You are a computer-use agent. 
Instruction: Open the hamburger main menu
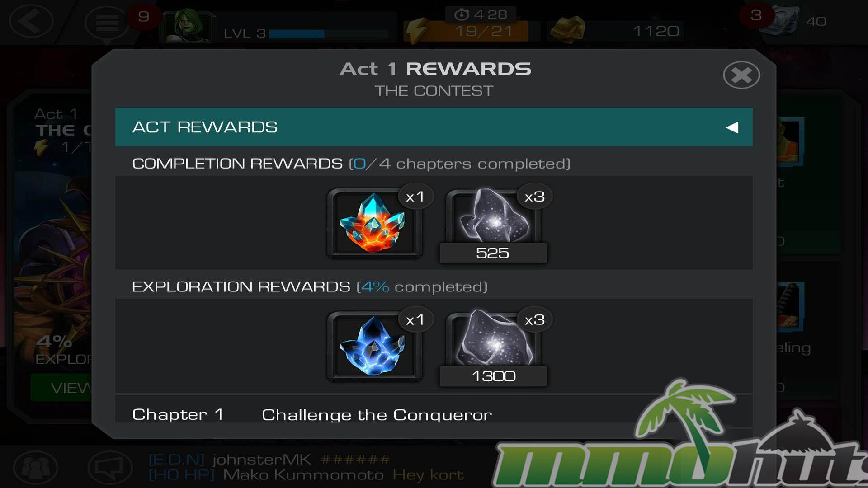click(107, 23)
